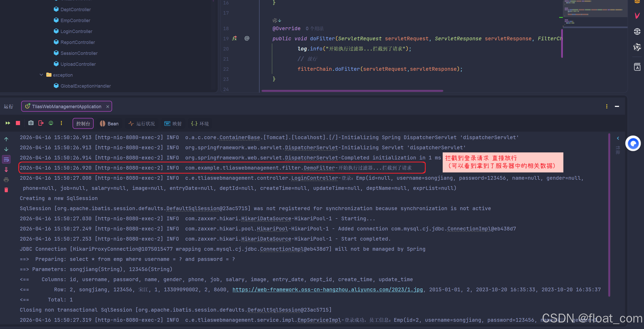Click the exit application icon
Viewport: 644px width, 329px height.
click(41, 123)
